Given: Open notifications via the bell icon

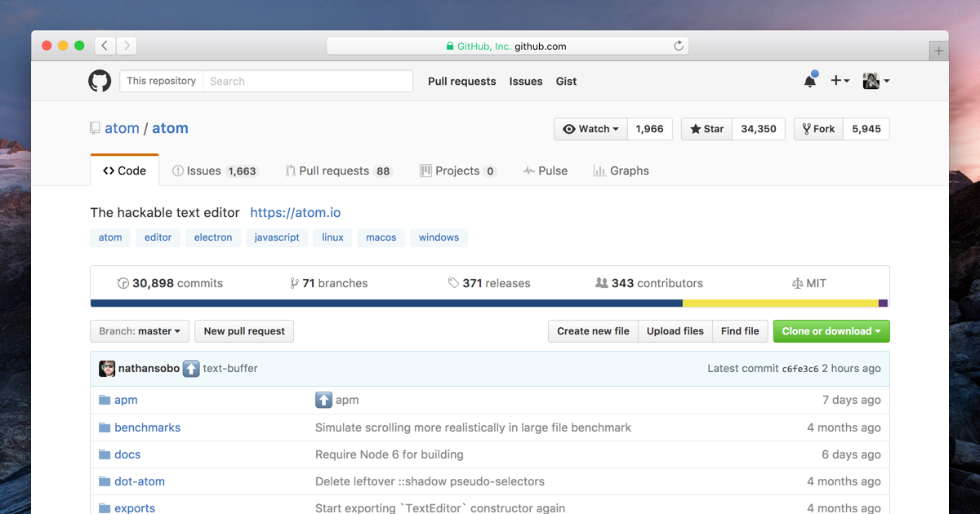Looking at the screenshot, I should point(808,81).
